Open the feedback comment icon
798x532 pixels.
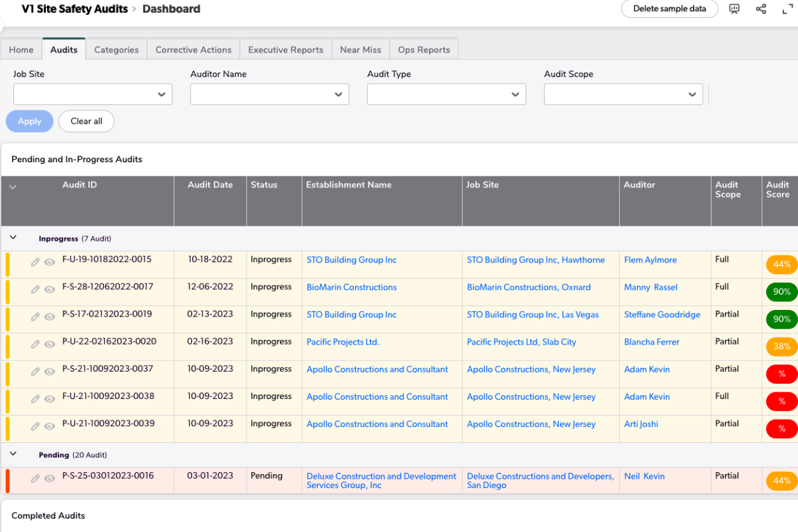pyautogui.click(x=734, y=9)
